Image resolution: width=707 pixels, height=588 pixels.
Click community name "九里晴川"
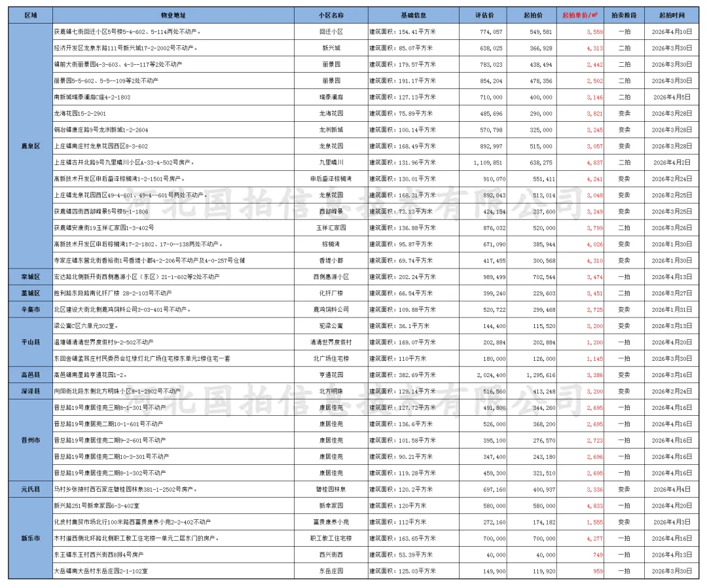pos(331,162)
